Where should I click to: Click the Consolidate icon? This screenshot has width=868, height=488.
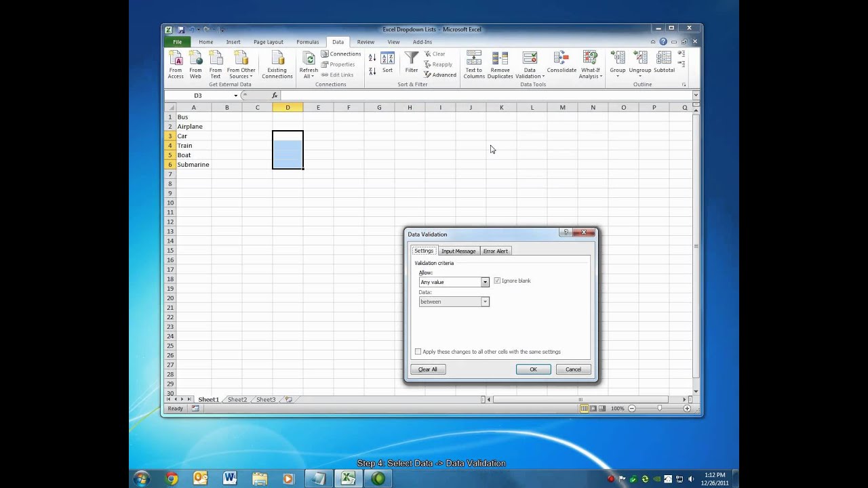coord(561,62)
